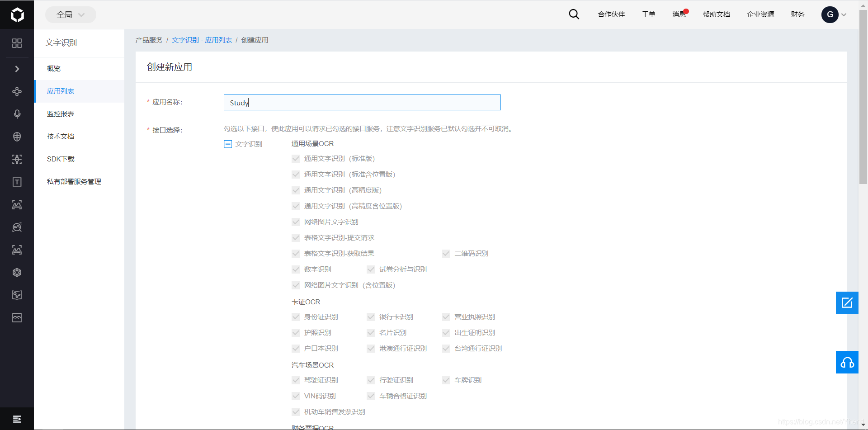The height and width of the screenshot is (430, 868).
Task: Click 工单 in the top navigation
Action: (x=648, y=14)
